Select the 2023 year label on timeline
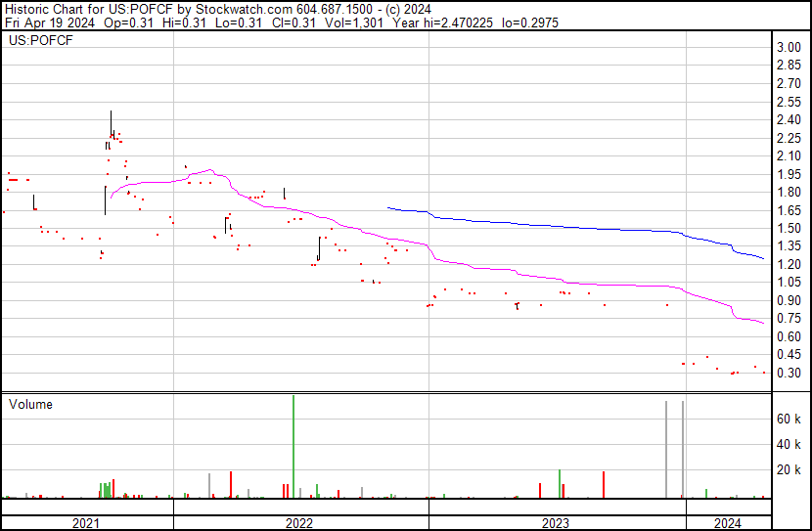Viewport: 812px width, 531px height. pos(556,523)
